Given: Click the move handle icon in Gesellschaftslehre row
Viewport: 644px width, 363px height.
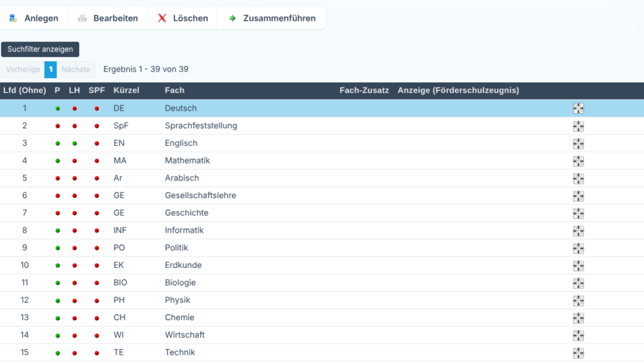Looking at the screenshot, I should click(579, 196).
